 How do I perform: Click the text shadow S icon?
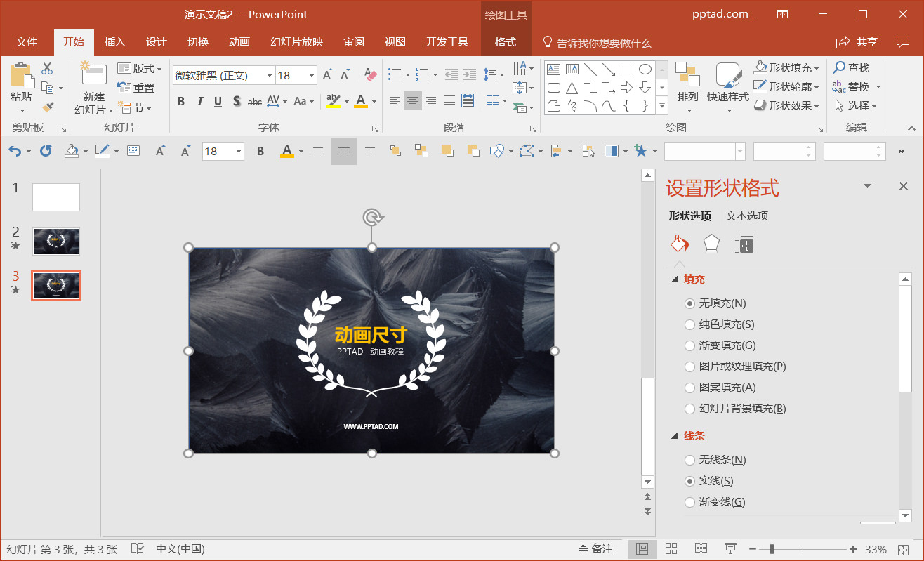[x=237, y=101]
